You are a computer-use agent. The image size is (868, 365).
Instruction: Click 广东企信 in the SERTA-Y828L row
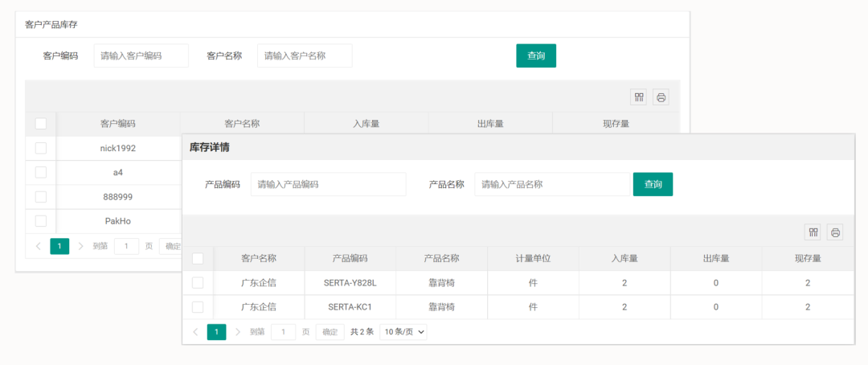(x=259, y=282)
